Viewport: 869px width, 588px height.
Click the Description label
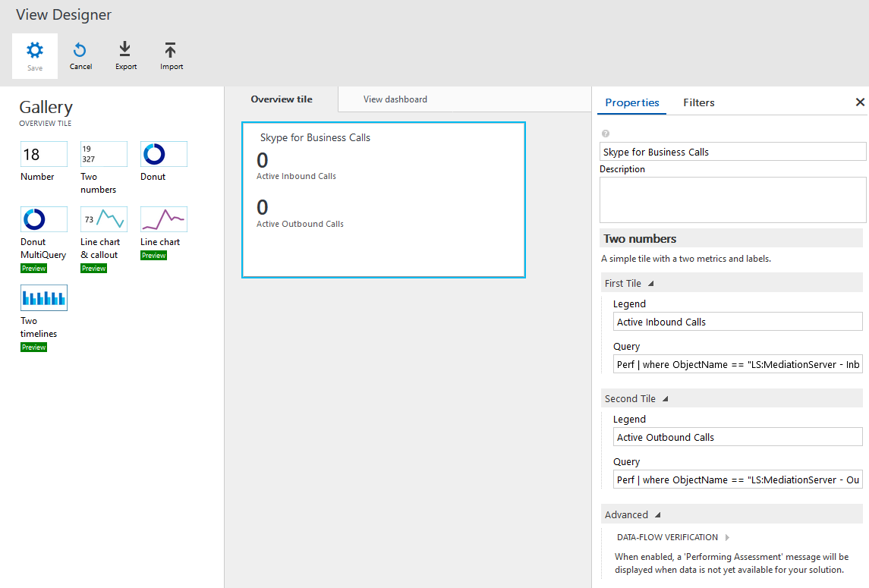click(622, 169)
